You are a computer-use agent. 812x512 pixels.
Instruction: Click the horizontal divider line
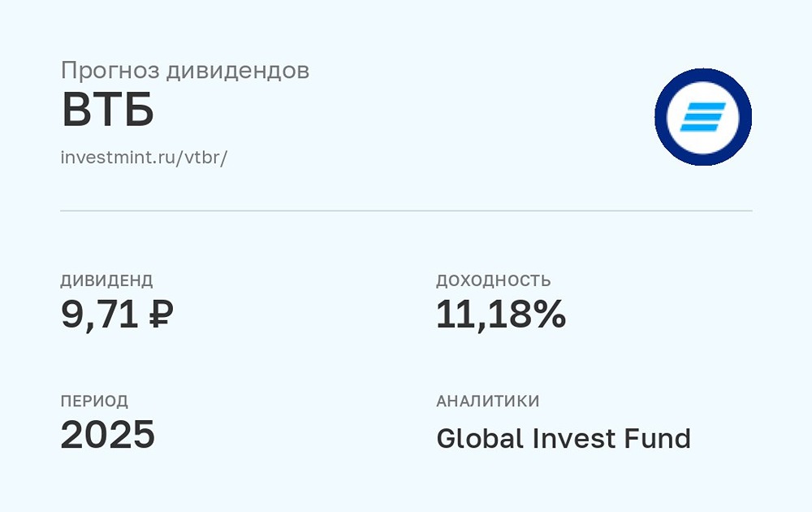tap(406, 210)
